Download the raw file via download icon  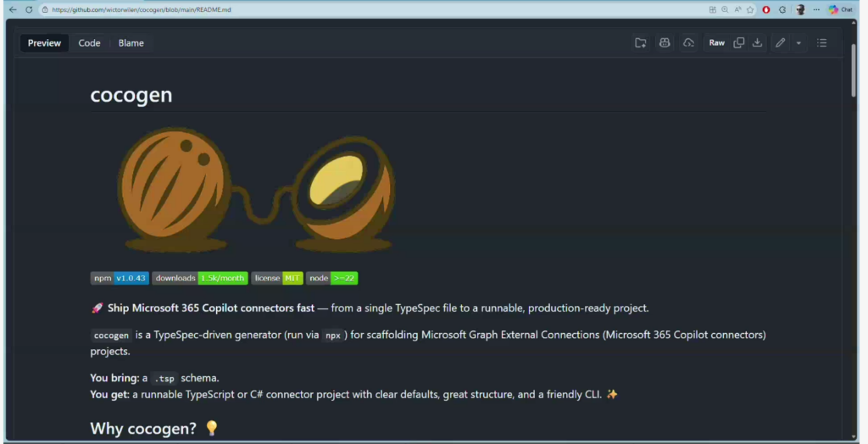pyautogui.click(x=758, y=43)
